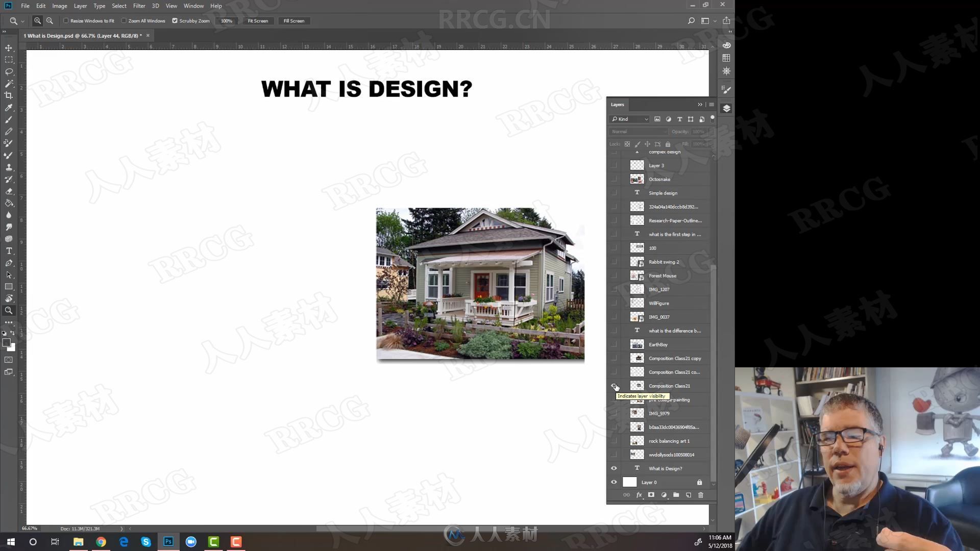Click Fill Screen button
980x551 pixels.
pos(294,21)
